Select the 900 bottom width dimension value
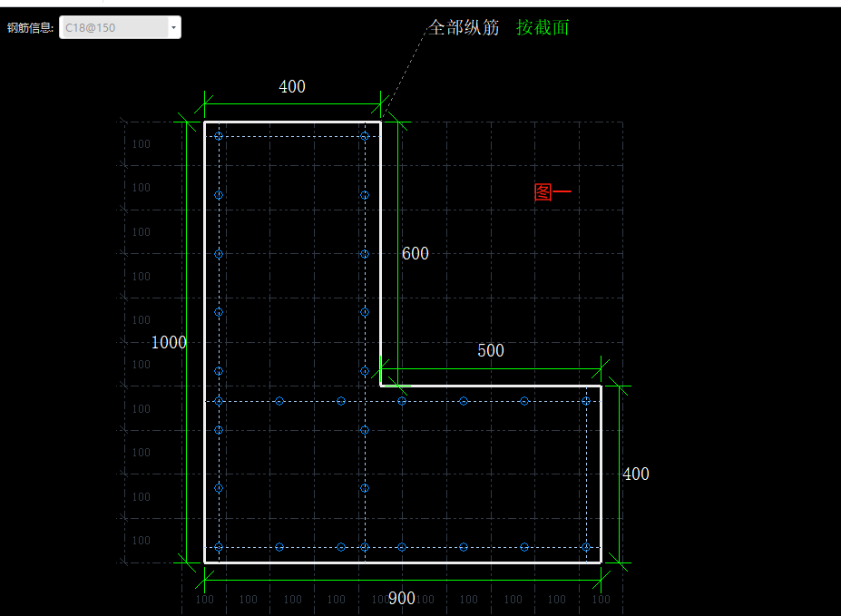This screenshot has height=616, width=841. click(401, 598)
